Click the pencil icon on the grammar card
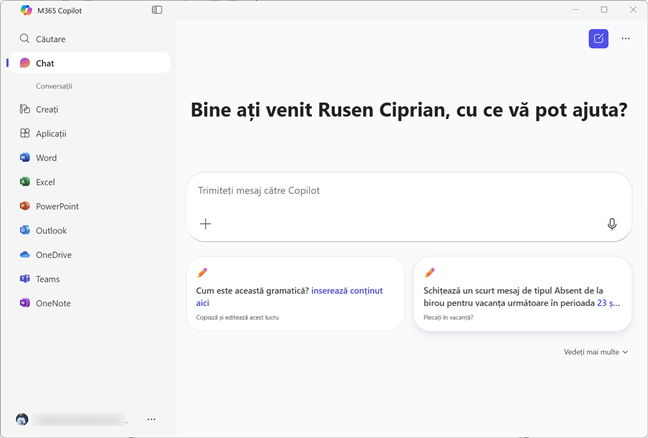This screenshot has height=438, width=648. point(202,273)
